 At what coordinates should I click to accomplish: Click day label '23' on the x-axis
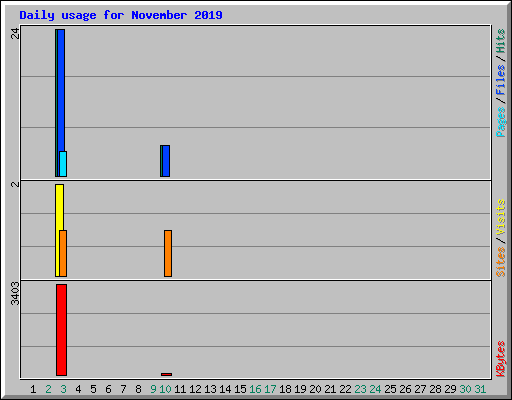[x=360, y=389]
